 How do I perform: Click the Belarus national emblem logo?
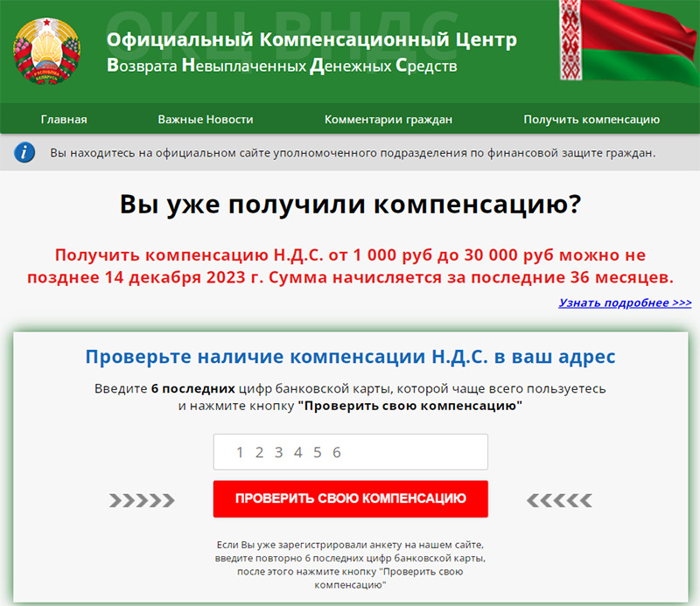pyautogui.click(x=46, y=51)
